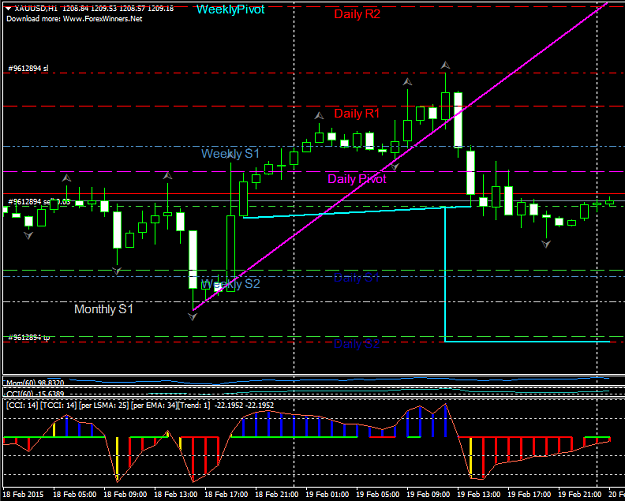
Task: Click the '18 Feb 2015' date on time axis
Action: coord(22,495)
